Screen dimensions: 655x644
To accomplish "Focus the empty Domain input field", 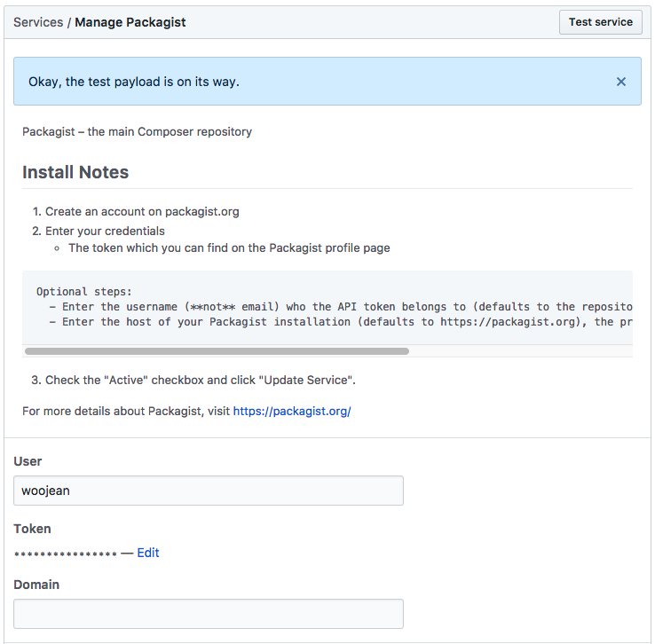I will coord(209,614).
